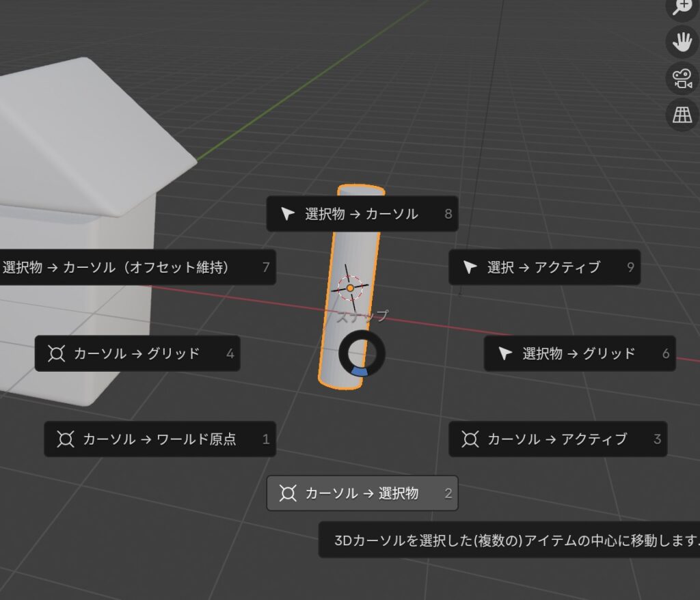Pick the 選択 → アクティブ pie entry
Screen dimensions: 700x600
coord(543,267)
